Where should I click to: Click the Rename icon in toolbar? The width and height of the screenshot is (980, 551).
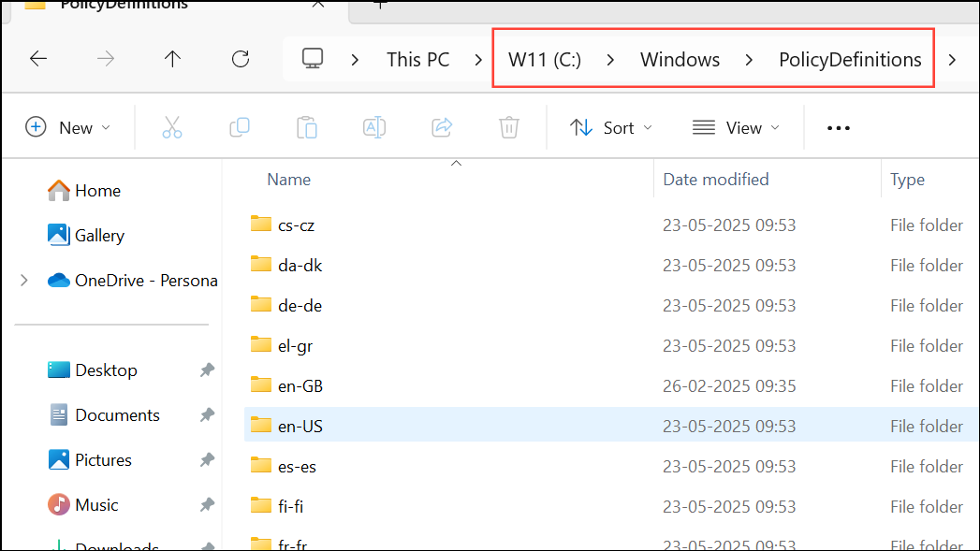tap(374, 127)
